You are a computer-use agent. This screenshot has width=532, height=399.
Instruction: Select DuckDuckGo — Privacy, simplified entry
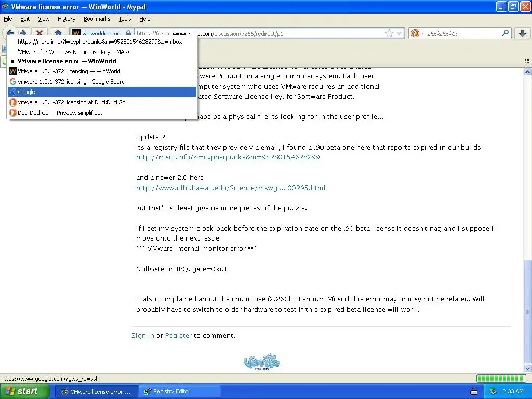(102, 113)
